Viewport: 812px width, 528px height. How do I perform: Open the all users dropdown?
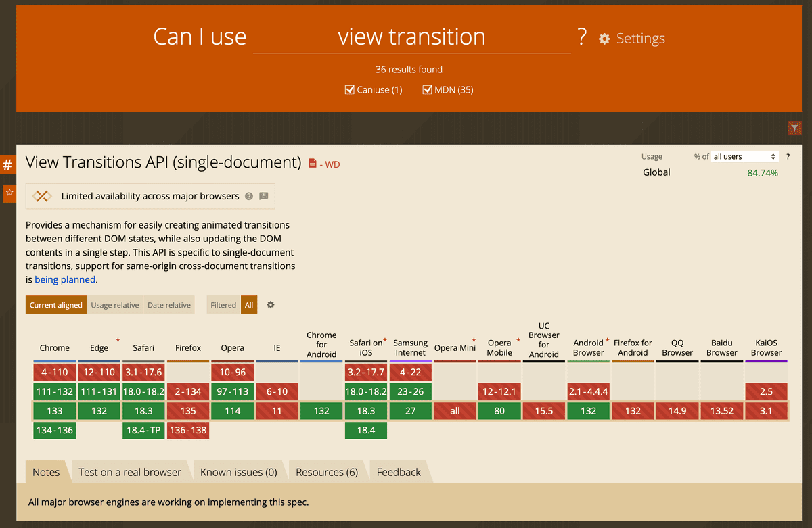coord(744,157)
